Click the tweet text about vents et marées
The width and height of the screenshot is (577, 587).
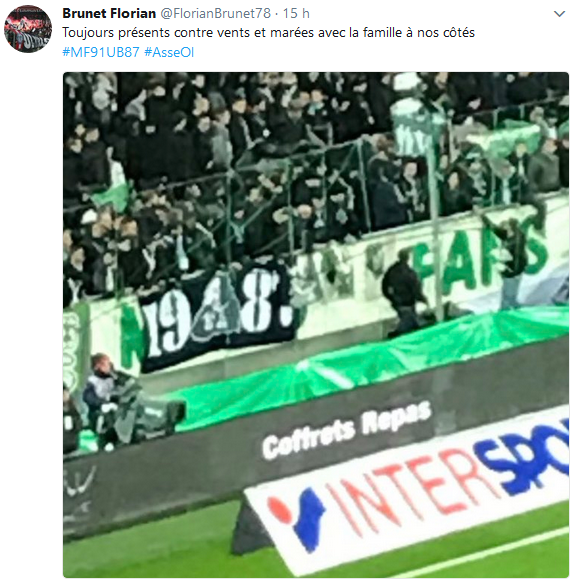tap(268, 33)
